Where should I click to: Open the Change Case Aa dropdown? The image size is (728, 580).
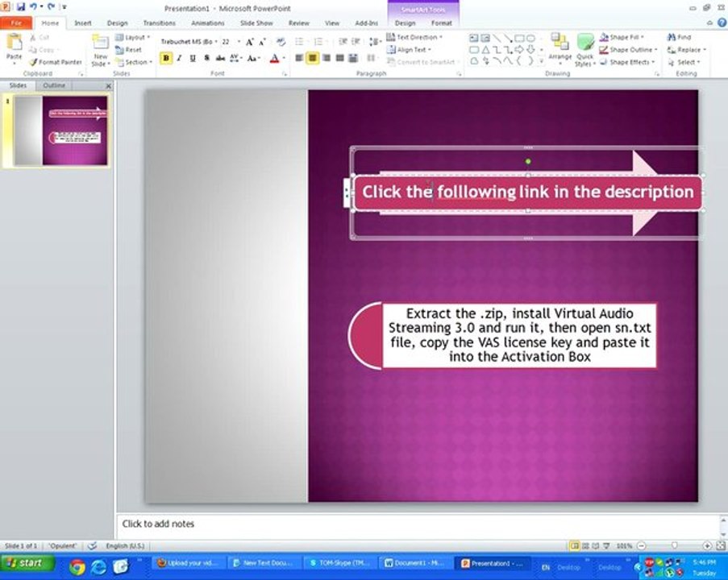[253, 58]
